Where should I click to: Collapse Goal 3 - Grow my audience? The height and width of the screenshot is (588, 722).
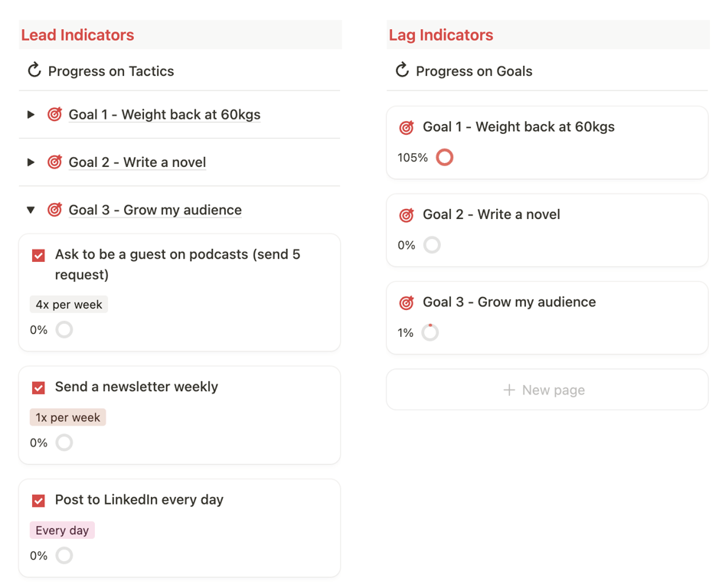point(31,209)
